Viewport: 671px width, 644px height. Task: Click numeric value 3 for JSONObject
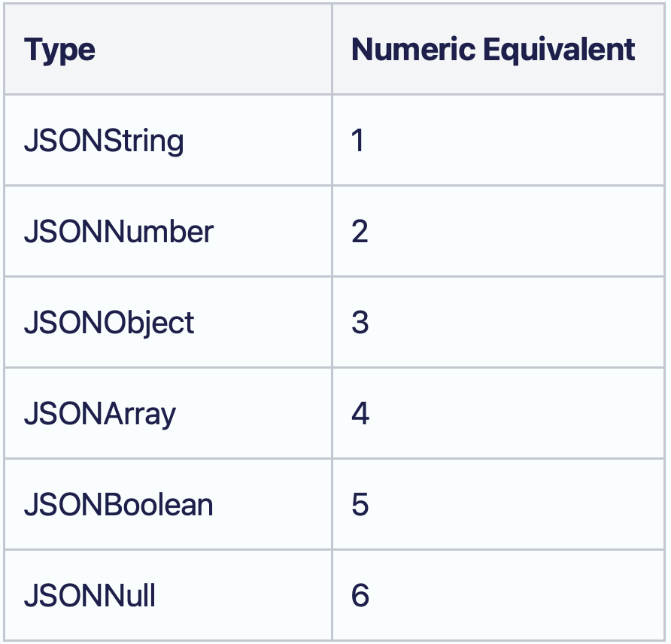click(360, 323)
